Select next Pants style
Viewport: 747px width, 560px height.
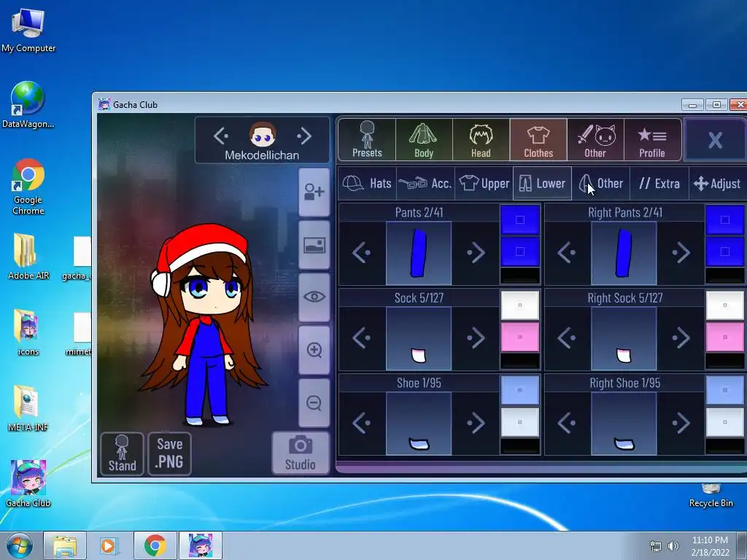(x=476, y=253)
